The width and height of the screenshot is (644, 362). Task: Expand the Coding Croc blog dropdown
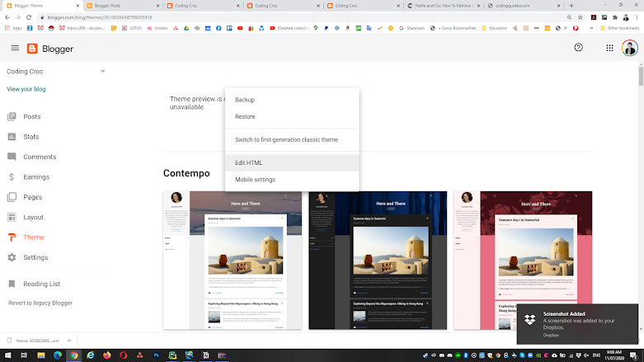[103, 72]
